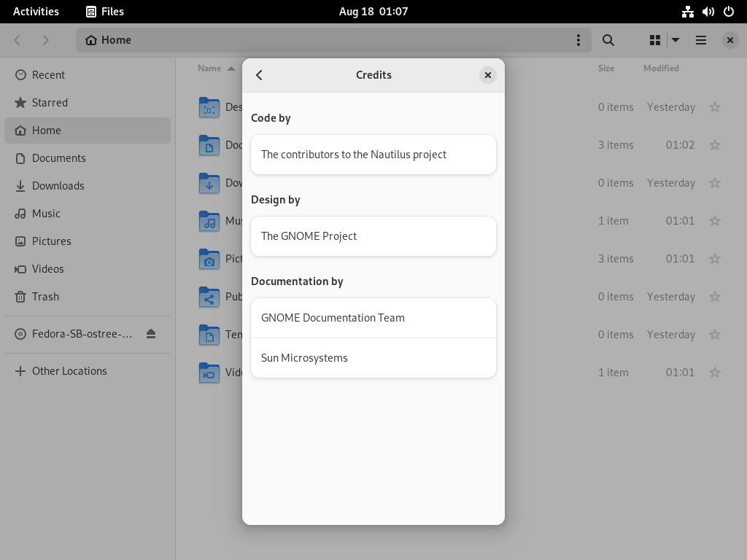747x560 pixels.
Task: Click the back navigation arrow in Files
Action: click(18, 40)
